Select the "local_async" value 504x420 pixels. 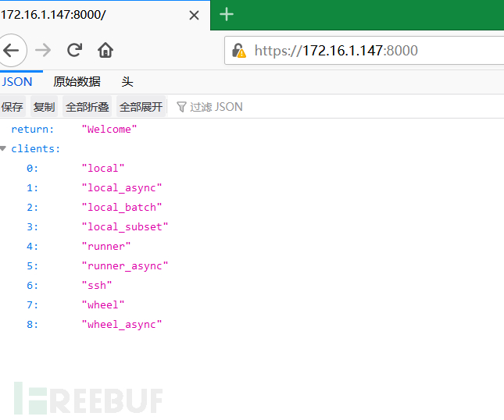point(121,188)
